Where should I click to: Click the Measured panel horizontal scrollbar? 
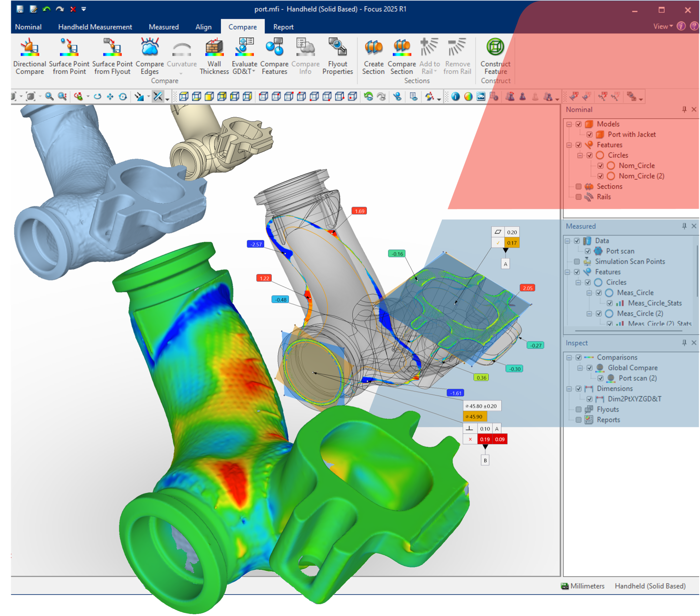(629, 331)
